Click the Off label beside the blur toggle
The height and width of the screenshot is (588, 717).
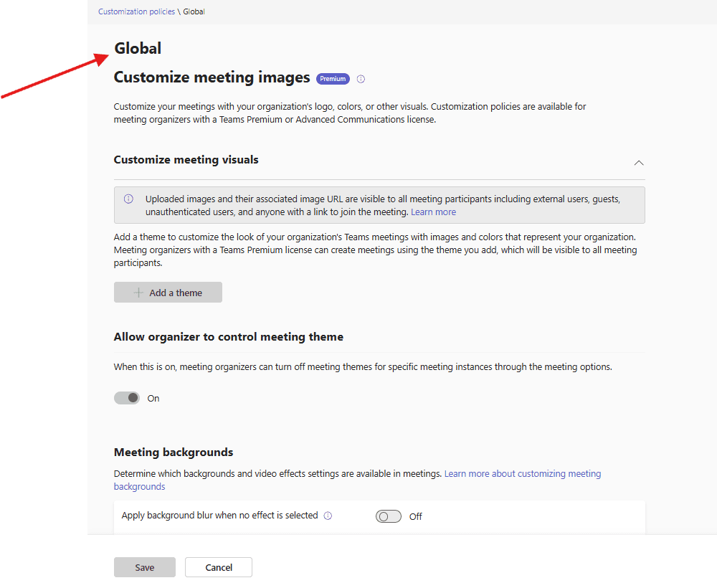pyautogui.click(x=415, y=516)
